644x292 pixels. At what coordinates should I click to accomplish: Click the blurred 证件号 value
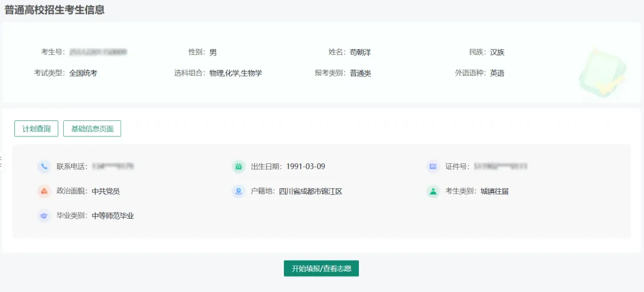pos(500,167)
